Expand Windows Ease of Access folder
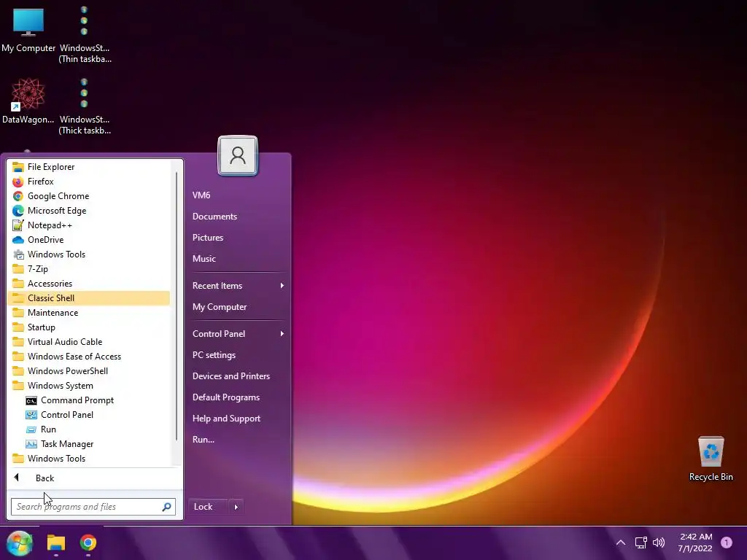The image size is (747, 560). 89,356
